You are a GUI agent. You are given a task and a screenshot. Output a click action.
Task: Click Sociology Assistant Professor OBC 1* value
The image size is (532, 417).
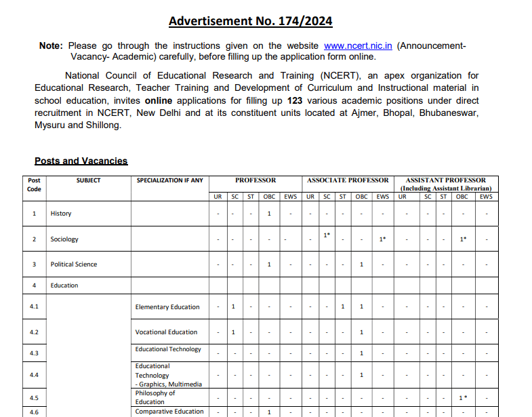(x=463, y=239)
